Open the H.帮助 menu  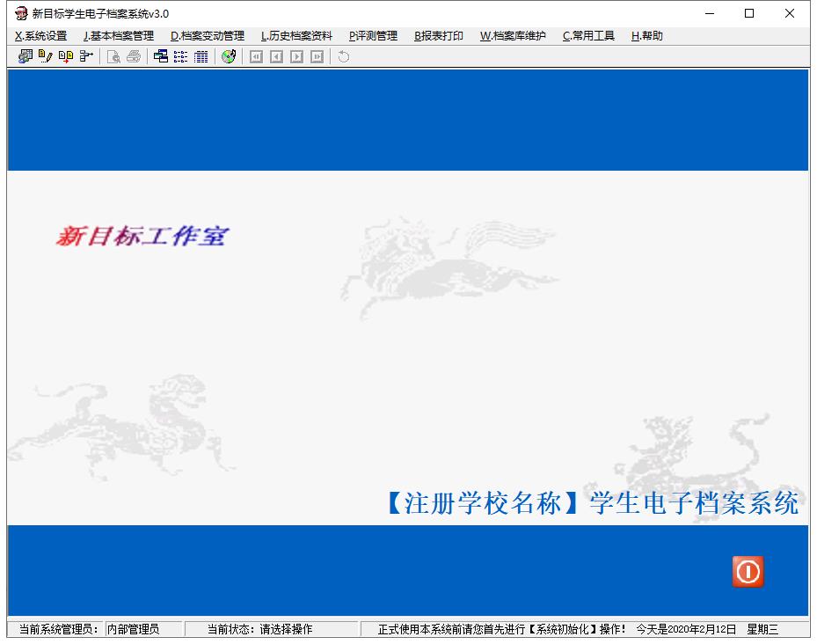[646, 36]
